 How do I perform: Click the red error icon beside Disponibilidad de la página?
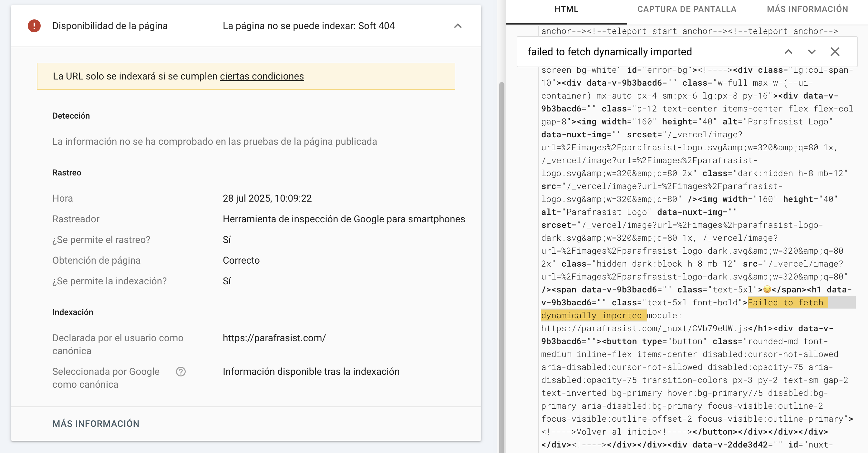(34, 26)
